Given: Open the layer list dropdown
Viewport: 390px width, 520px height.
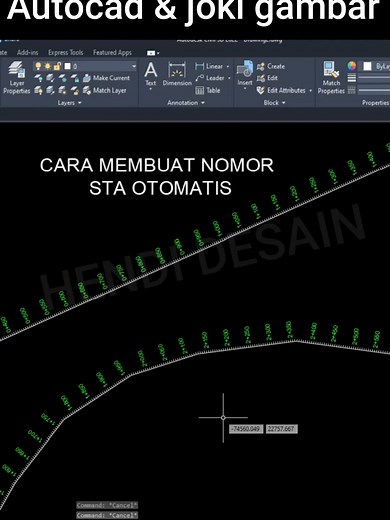Looking at the screenshot, I should tap(134, 66).
